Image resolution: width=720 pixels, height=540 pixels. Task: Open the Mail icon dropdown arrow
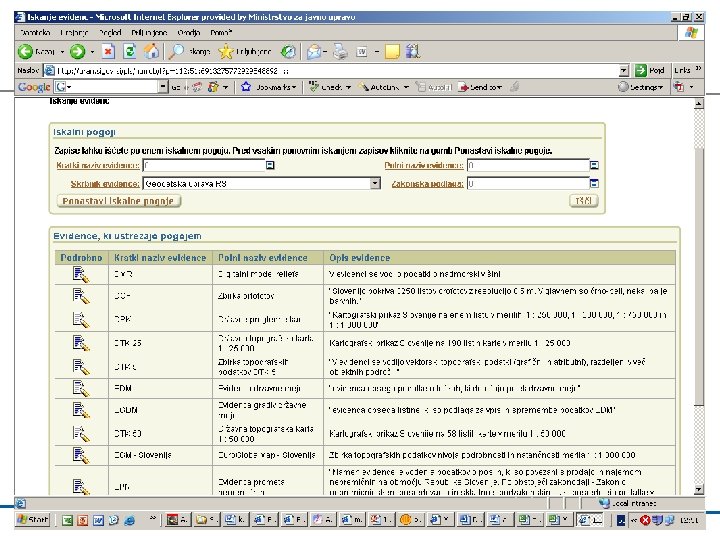[x=325, y=51]
